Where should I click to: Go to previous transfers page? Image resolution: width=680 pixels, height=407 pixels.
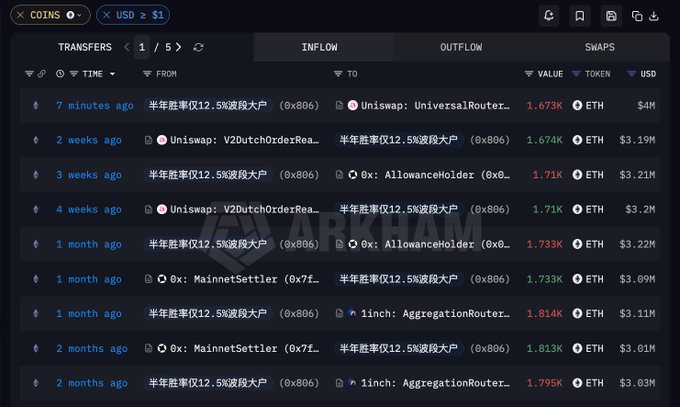pyautogui.click(x=127, y=47)
